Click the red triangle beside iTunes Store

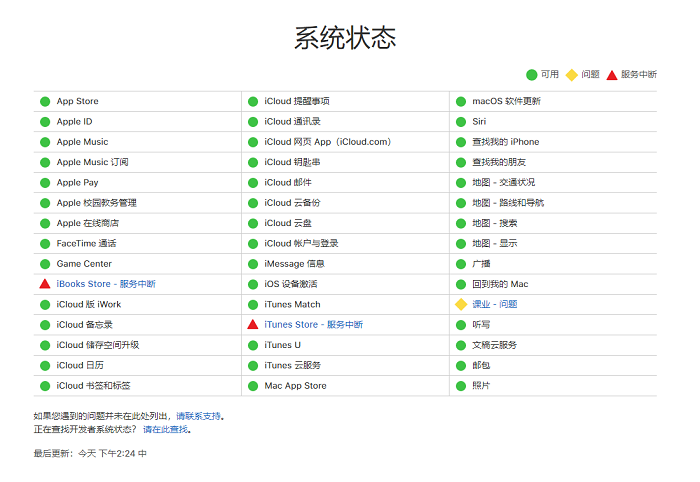[x=253, y=324]
